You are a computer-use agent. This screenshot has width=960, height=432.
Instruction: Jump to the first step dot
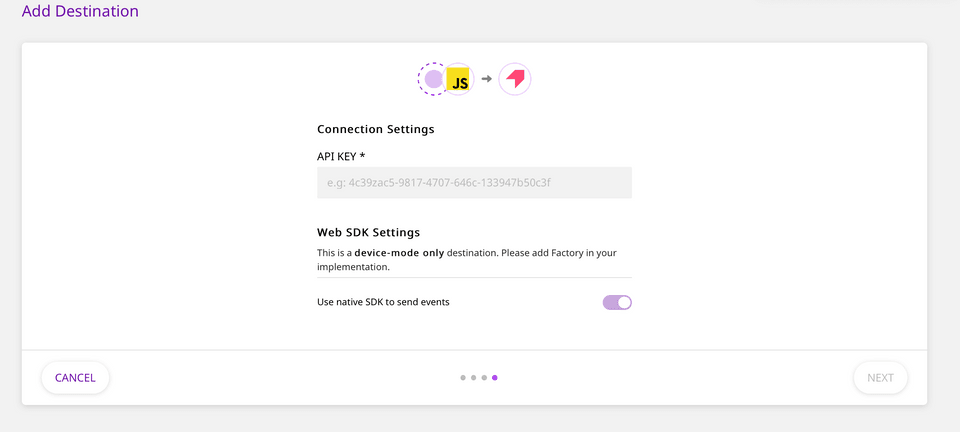[x=463, y=378]
